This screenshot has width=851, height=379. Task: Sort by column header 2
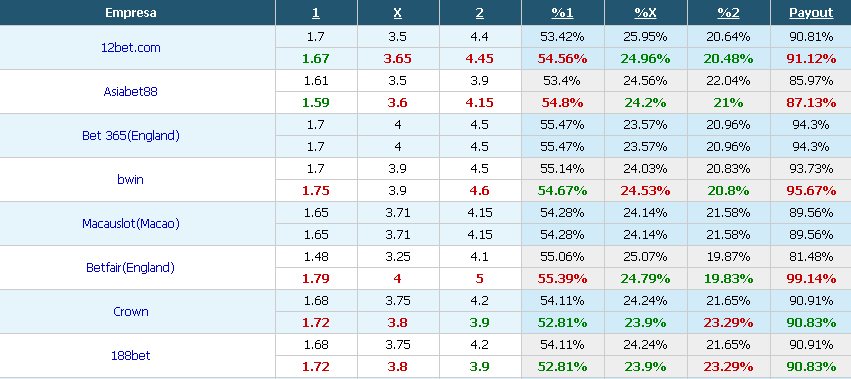point(480,13)
